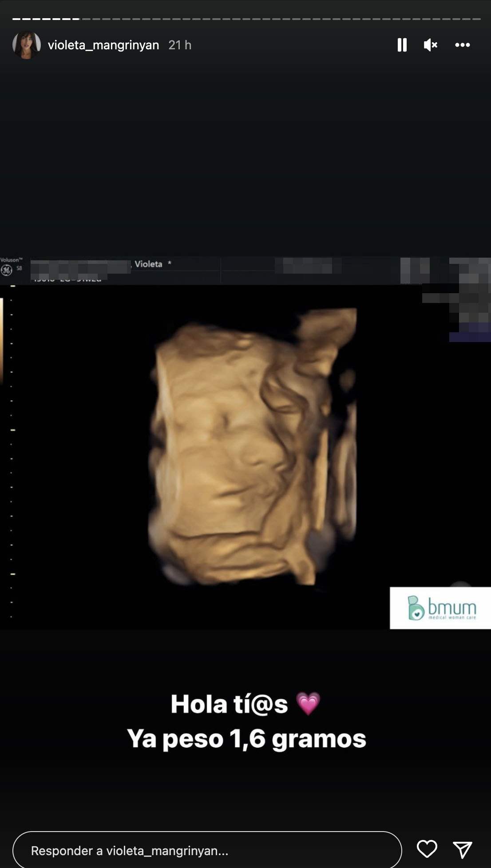This screenshot has height=868, width=491.
Task: Click the 'Ya peso 1,6 gramos' text
Action: [x=246, y=739]
